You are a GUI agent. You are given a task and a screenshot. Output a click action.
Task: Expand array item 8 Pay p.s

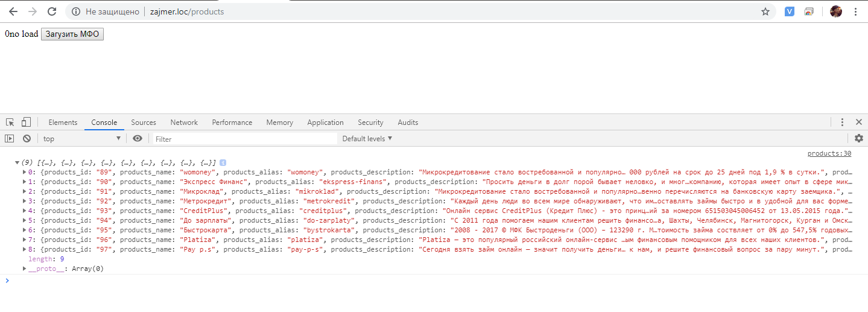pyautogui.click(x=24, y=249)
